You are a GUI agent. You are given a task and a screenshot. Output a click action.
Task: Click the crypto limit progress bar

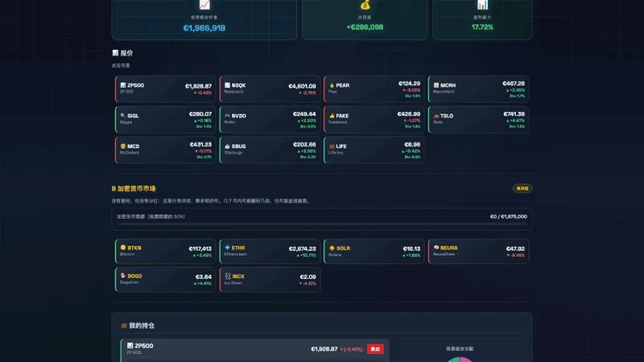click(321, 224)
